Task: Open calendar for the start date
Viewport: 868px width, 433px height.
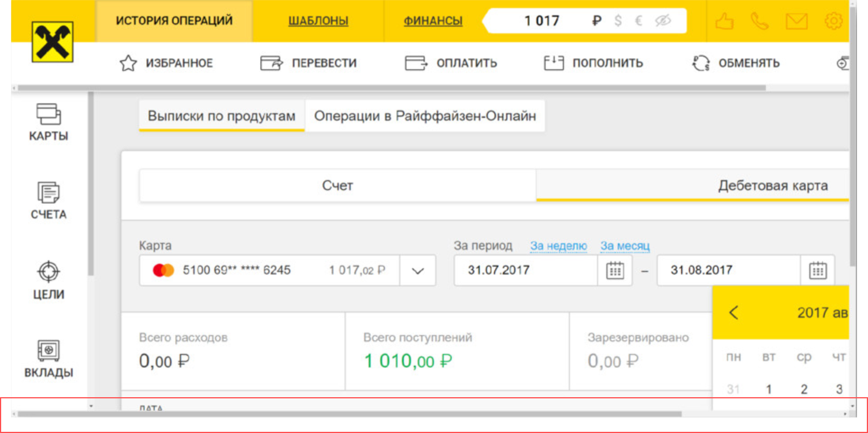Action: pos(615,270)
